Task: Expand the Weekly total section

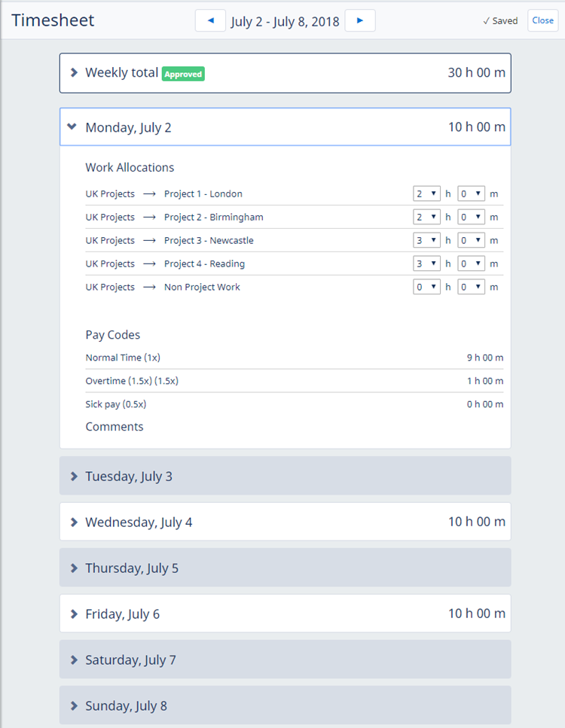Action: pos(74,73)
